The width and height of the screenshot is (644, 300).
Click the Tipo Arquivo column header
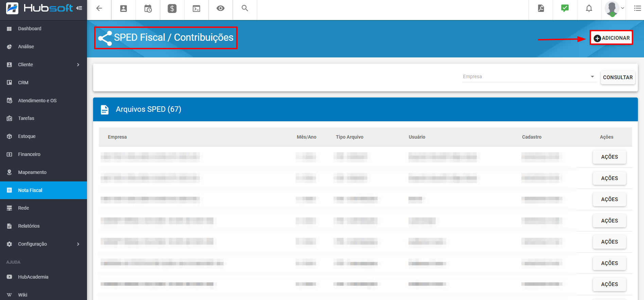pyautogui.click(x=349, y=137)
